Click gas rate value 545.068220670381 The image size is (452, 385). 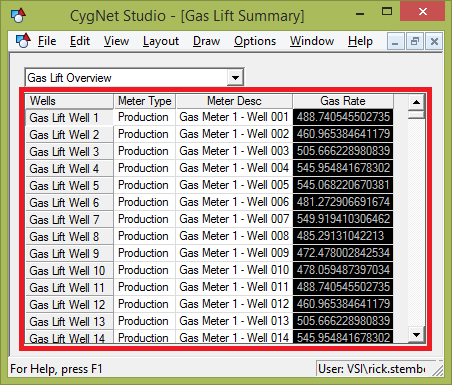[x=343, y=185]
